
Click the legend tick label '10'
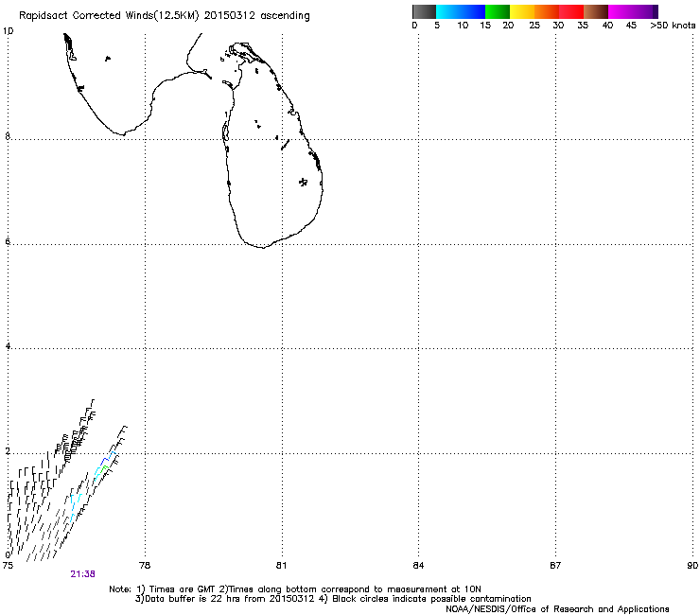point(463,26)
